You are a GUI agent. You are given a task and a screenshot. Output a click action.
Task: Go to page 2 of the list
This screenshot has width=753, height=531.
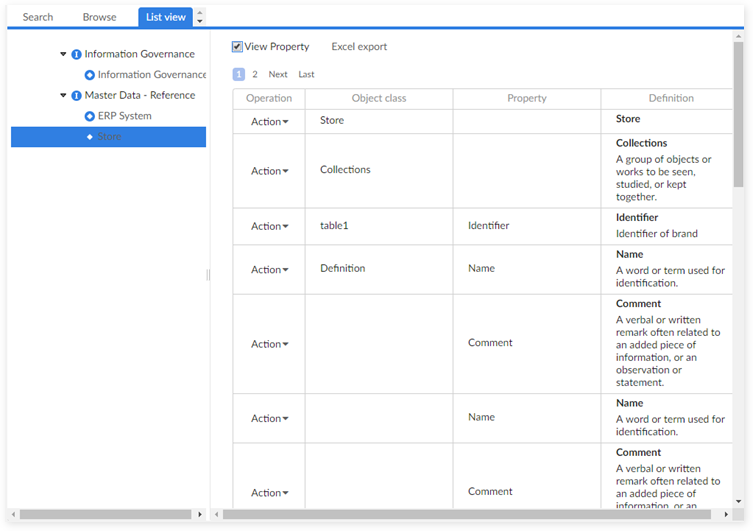pos(255,74)
